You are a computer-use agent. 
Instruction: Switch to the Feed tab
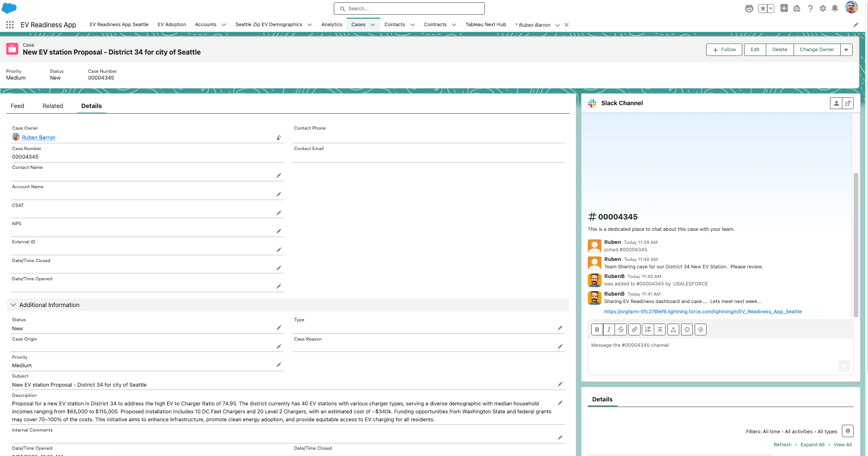pos(18,106)
